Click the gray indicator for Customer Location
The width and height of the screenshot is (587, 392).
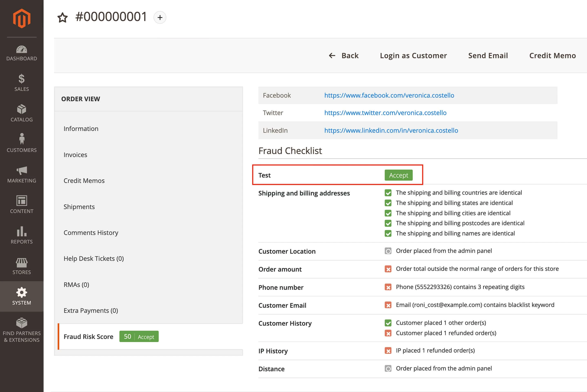pos(388,251)
